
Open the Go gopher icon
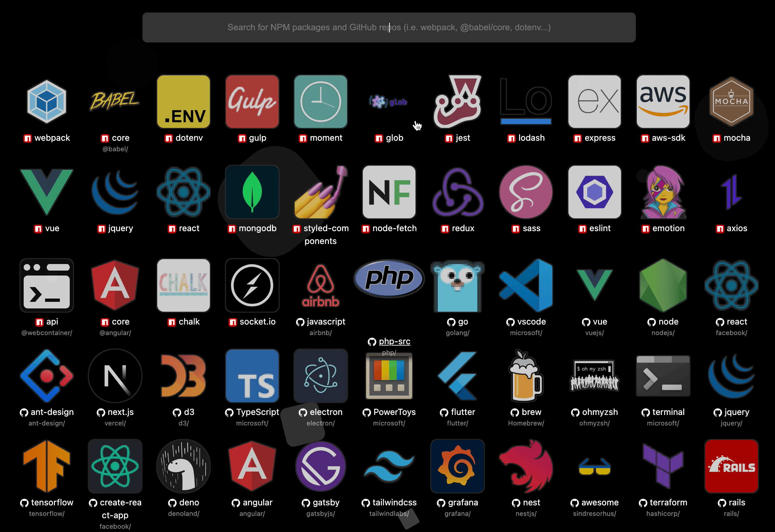pyautogui.click(x=458, y=286)
